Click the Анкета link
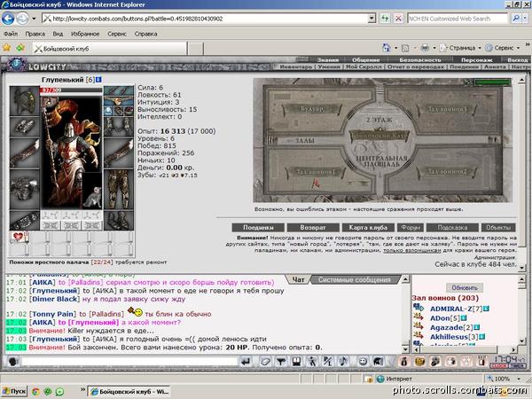The image size is (532, 399). tap(495, 66)
